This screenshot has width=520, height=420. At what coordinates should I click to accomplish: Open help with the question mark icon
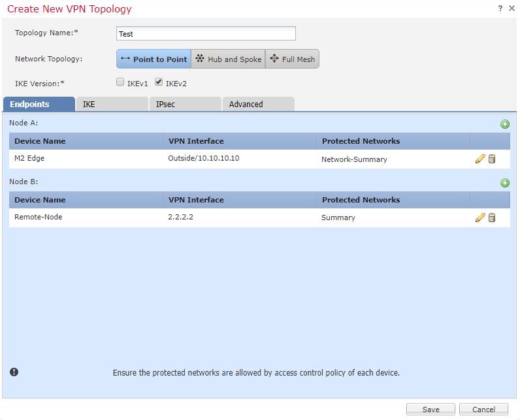[x=500, y=8]
